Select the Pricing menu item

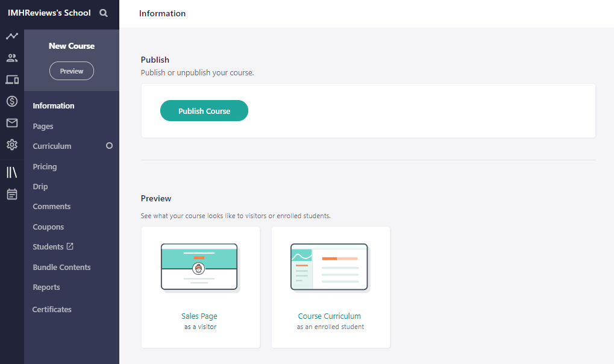coord(45,166)
